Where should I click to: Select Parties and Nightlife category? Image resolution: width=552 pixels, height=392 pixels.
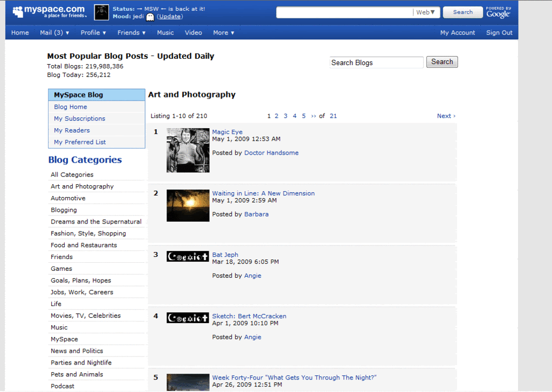[x=81, y=363]
